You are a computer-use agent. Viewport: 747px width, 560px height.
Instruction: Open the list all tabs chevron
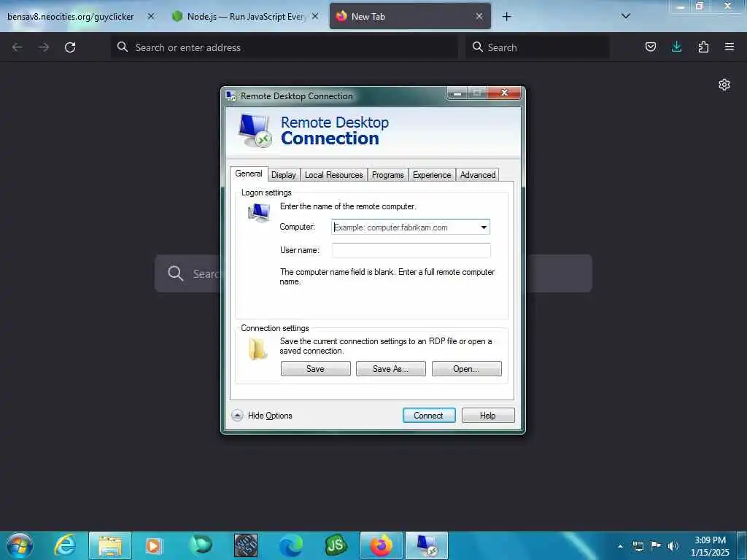click(626, 16)
